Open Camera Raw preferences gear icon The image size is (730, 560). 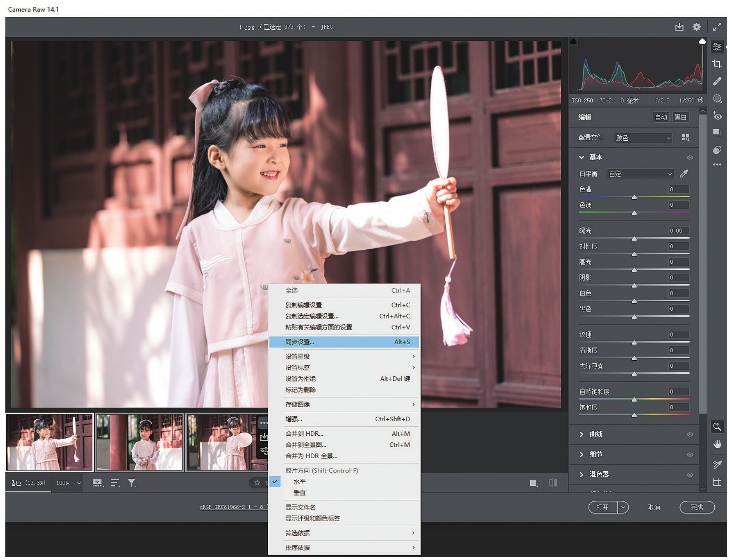[697, 27]
